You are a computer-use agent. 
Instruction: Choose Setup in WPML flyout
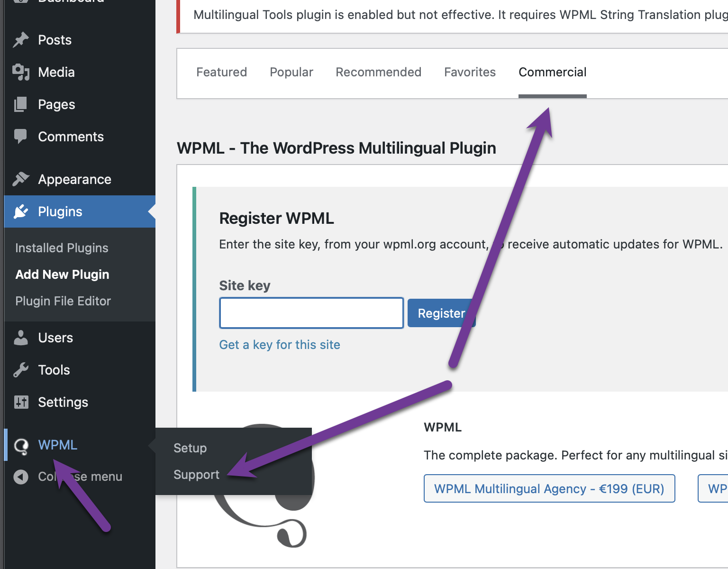(190, 448)
